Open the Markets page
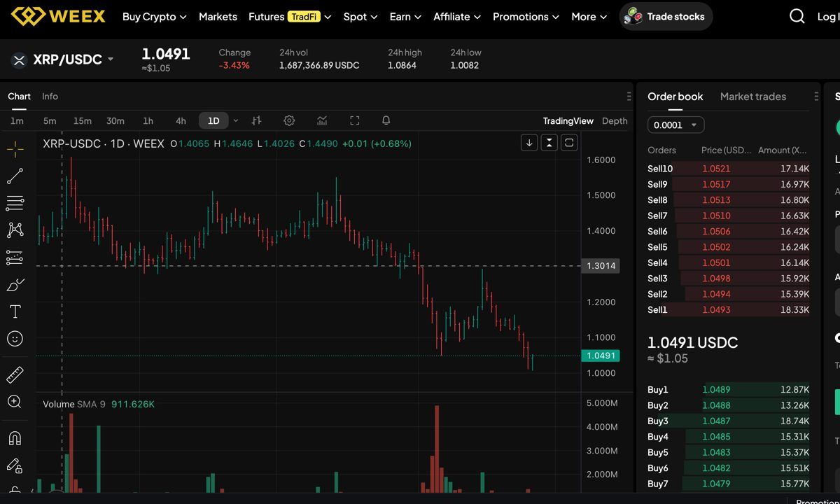This screenshot has width=840, height=504. coord(218,16)
